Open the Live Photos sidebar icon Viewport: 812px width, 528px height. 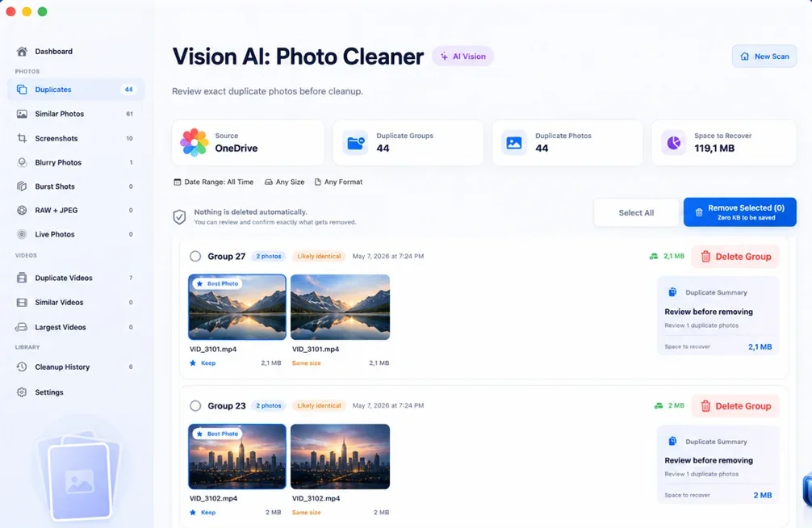[22, 234]
